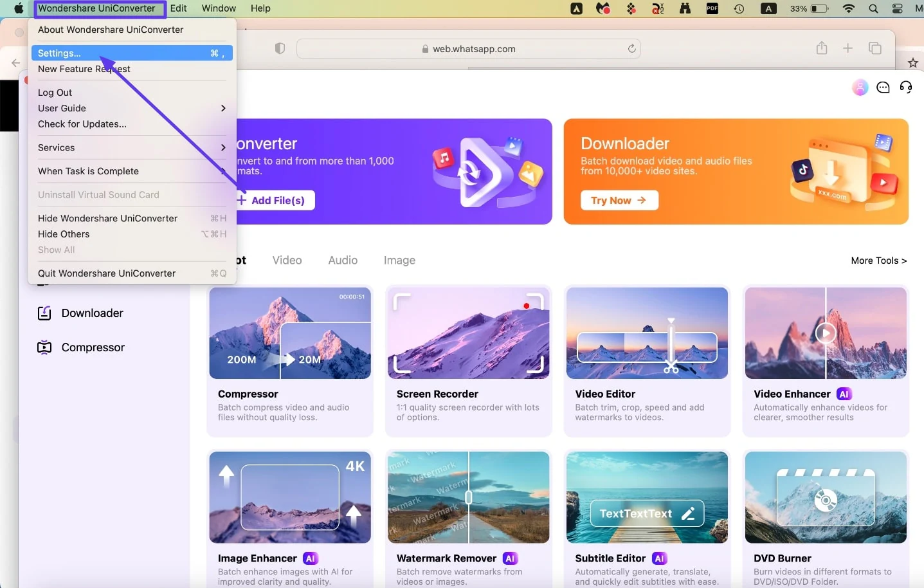Choose Settings... from the menu
Image resolution: width=924 pixels, height=588 pixels.
[132, 53]
